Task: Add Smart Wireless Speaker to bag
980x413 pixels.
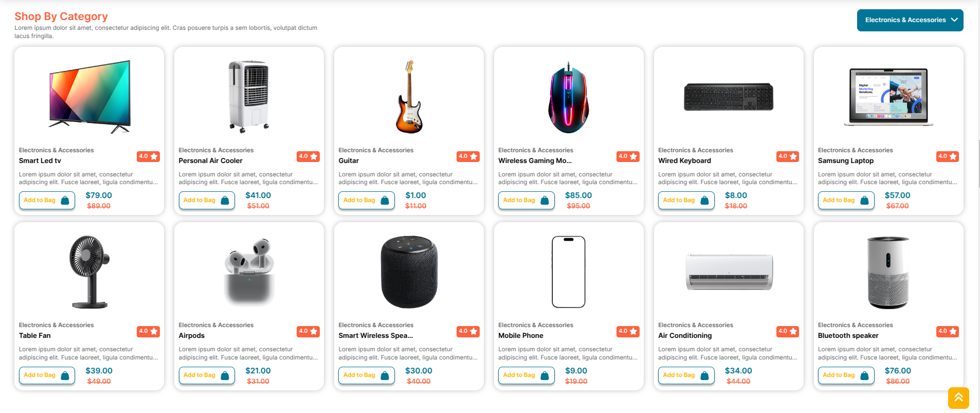Action: 366,375
